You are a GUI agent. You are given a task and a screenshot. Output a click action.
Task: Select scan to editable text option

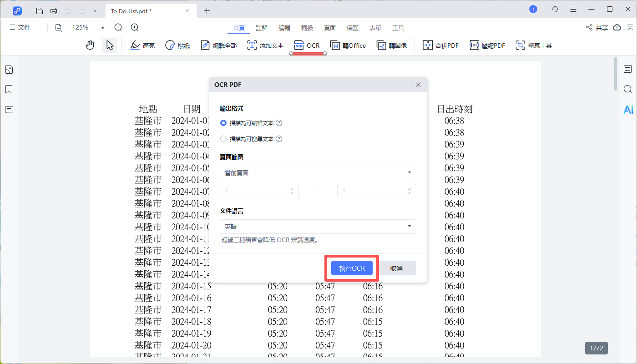pyautogui.click(x=223, y=123)
